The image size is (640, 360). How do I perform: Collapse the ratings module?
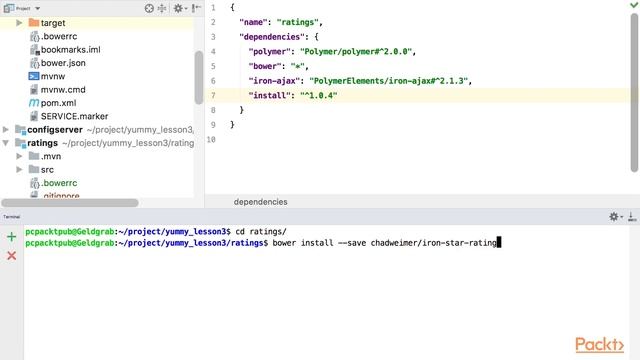6,143
